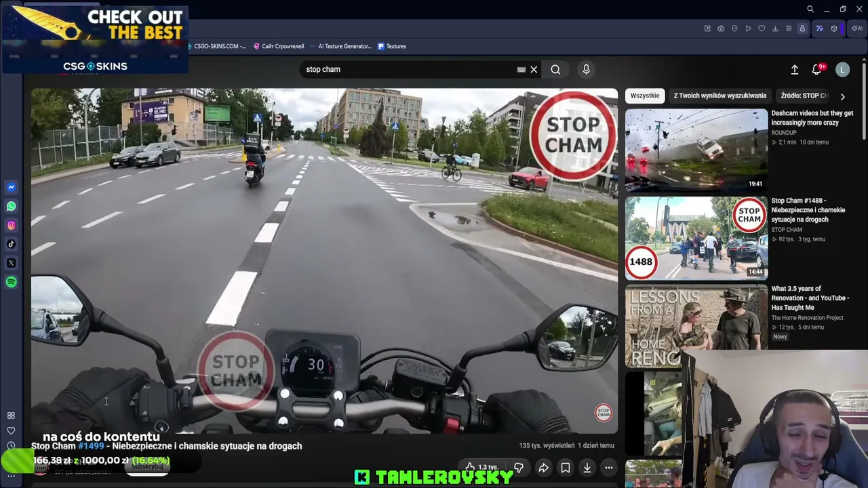This screenshot has width=868, height=488.
Task: Open the account avatar menu "L"
Action: (x=842, y=69)
